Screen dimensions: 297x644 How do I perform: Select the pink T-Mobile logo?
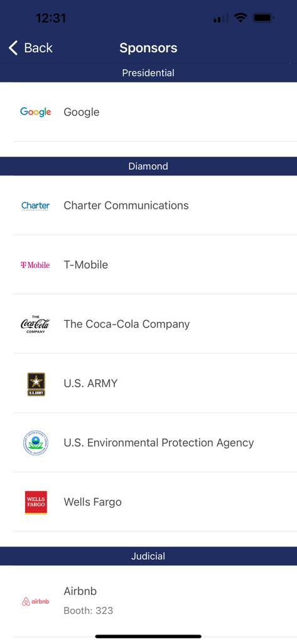pyautogui.click(x=36, y=265)
